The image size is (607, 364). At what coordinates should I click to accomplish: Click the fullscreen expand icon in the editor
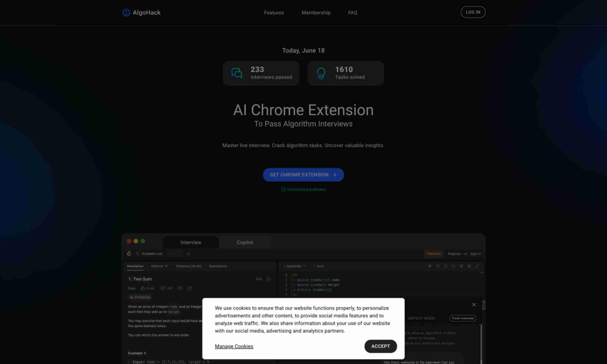477,266
